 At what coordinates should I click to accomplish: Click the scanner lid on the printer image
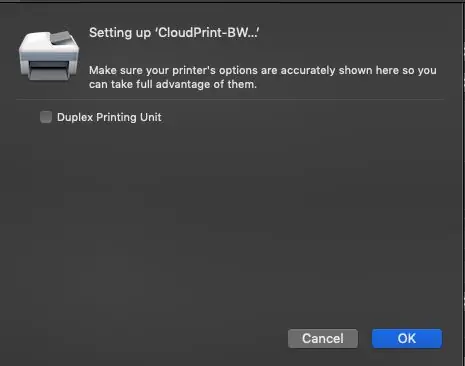tap(63, 37)
